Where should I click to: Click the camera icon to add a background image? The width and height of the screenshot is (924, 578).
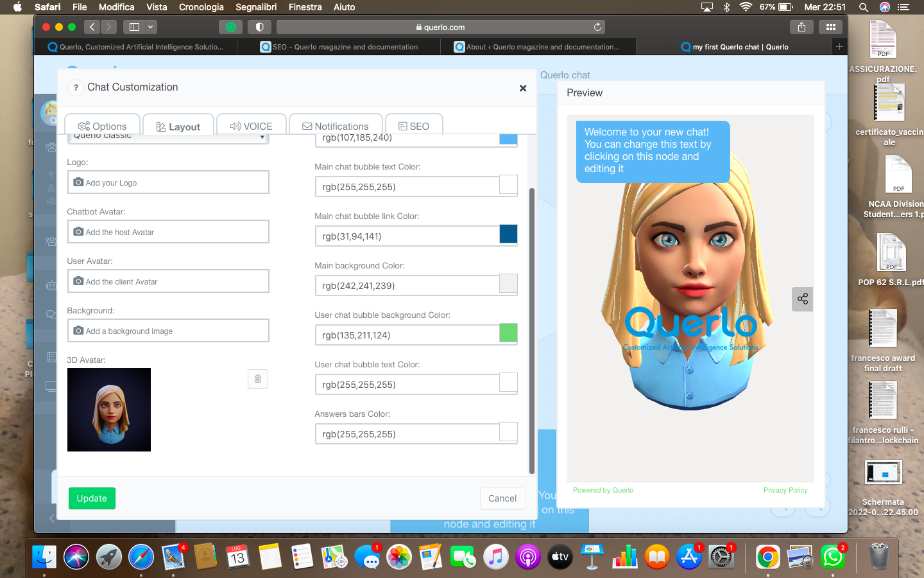click(77, 330)
